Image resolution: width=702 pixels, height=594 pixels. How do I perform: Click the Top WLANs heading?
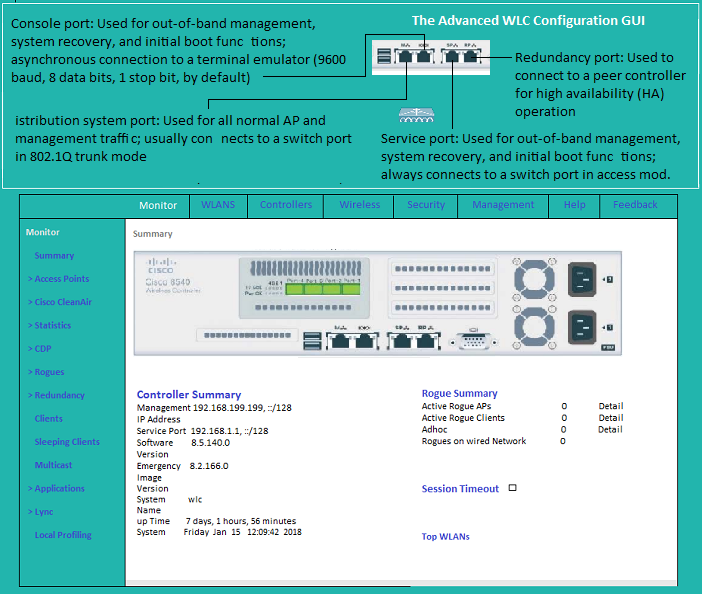pyautogui.click(x=445, y=536)
